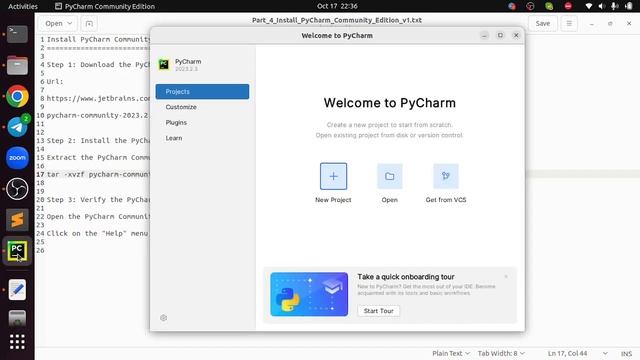The width and height of the screenshot is (640, 360).
Task: Open the Plugins tab
Action: 176,122
